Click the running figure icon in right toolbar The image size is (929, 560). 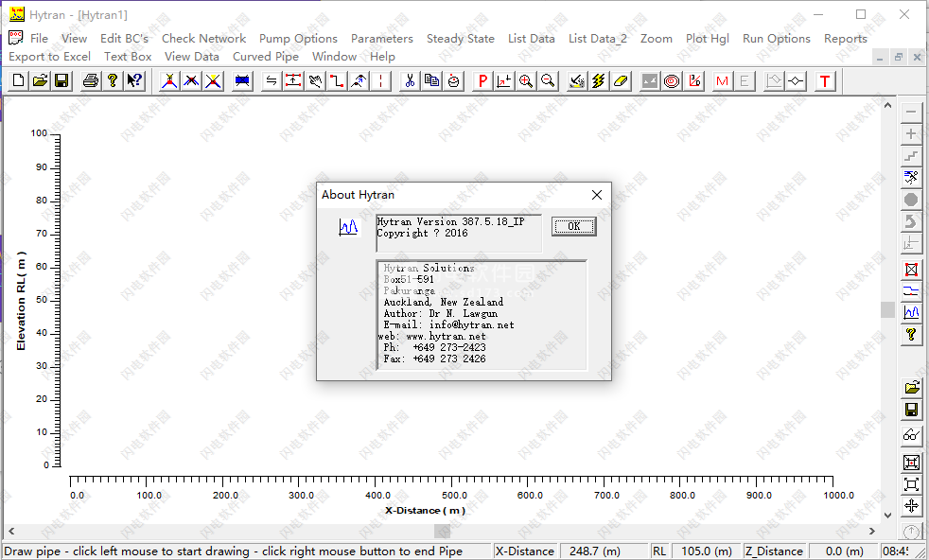(911, 177)
